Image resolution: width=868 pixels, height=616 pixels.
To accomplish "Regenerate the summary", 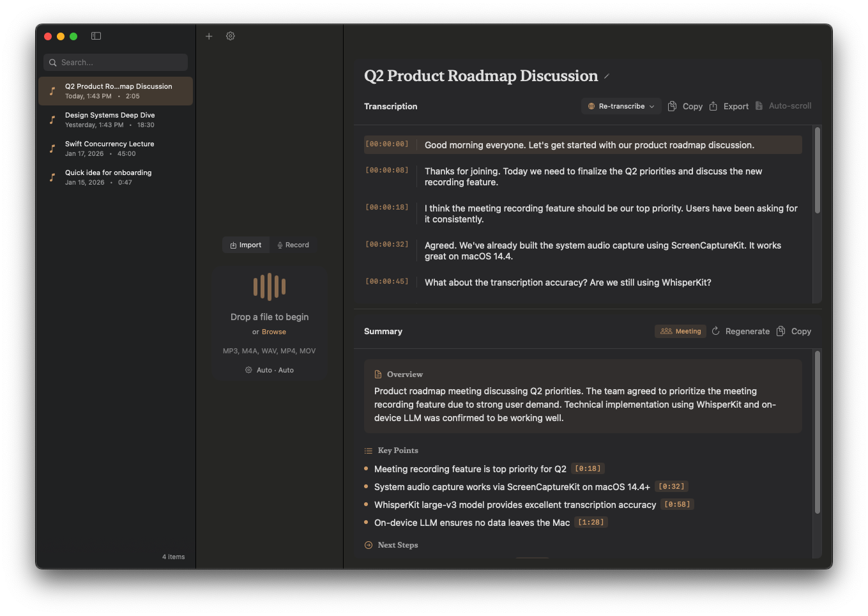I will [740, 331].
